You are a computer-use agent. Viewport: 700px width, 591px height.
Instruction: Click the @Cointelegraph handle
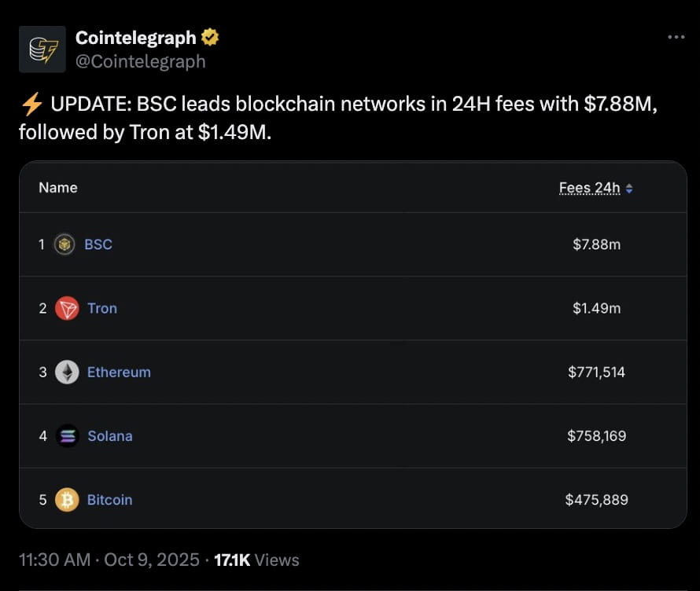[x=140, y=61]
